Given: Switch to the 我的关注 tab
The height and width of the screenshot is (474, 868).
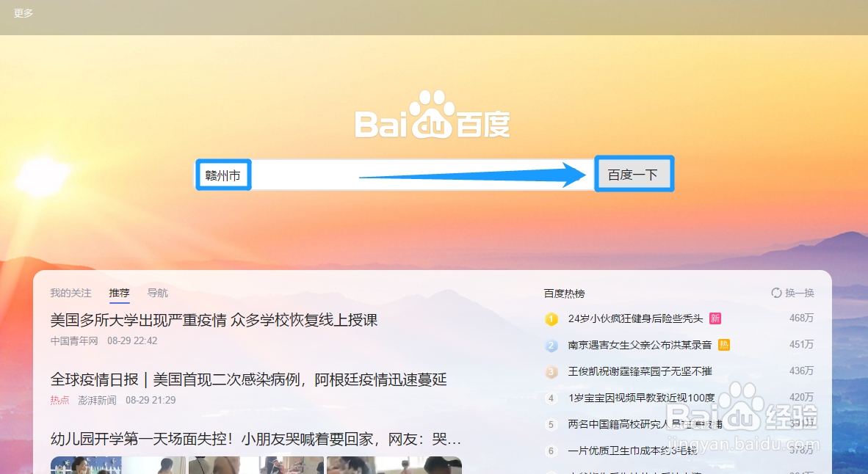Looking at the screenshot, I should point(70,293).
